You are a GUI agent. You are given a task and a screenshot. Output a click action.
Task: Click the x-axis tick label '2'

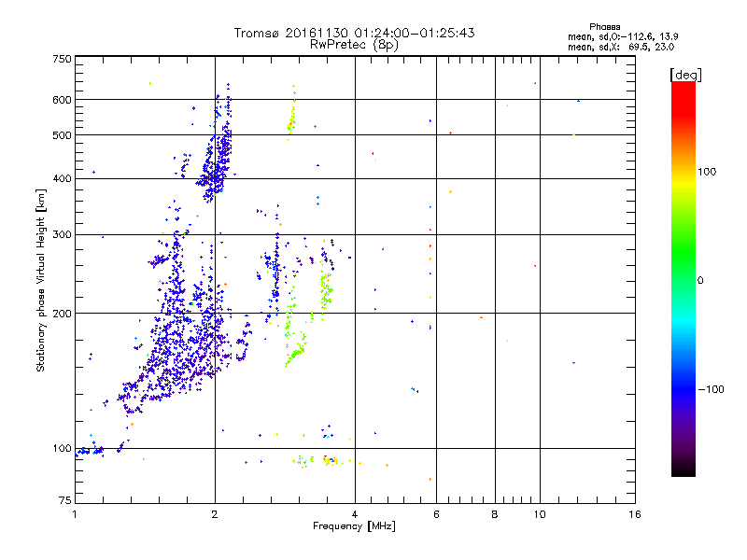(x=215, y=514)
